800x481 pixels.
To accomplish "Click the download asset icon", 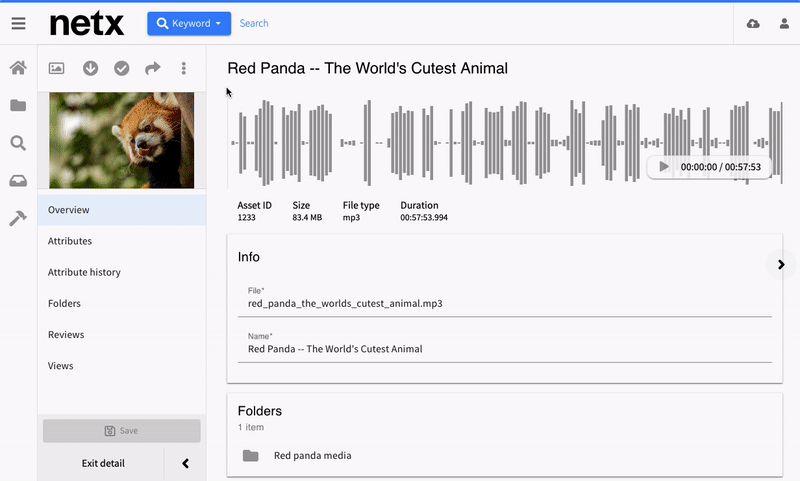I will coord(90,68).
